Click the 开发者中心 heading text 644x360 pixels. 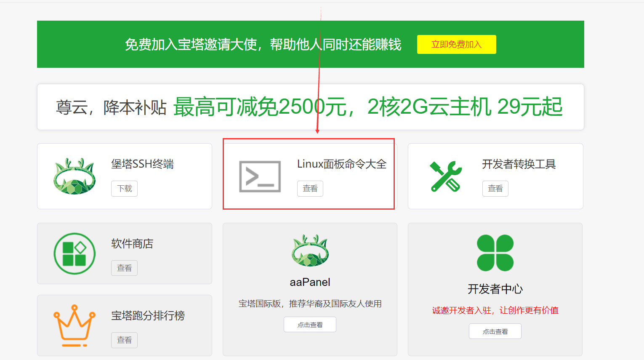pos(495,289)
